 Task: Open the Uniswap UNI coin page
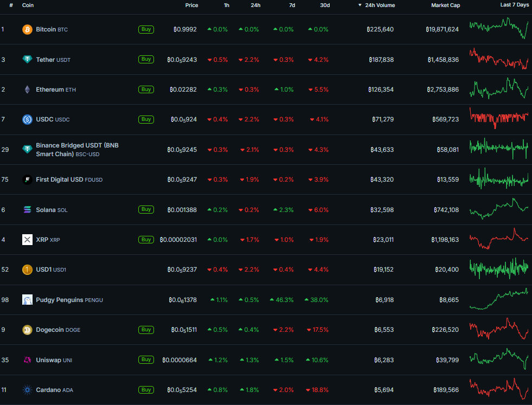[x=54, y=360]
